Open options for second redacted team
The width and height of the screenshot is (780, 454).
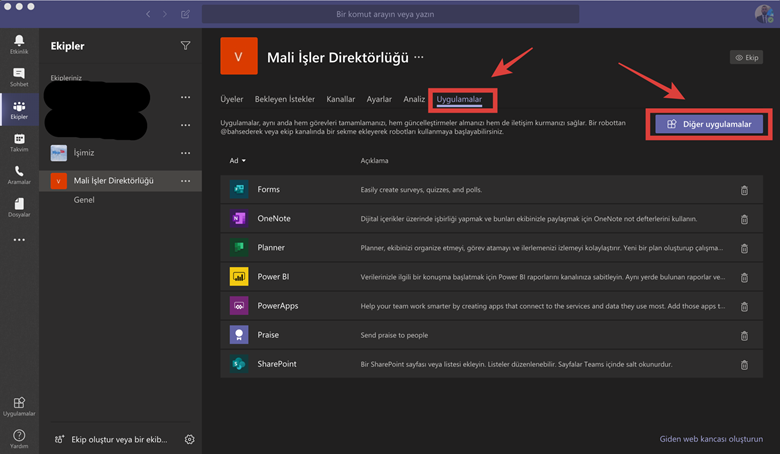(186, 125)
